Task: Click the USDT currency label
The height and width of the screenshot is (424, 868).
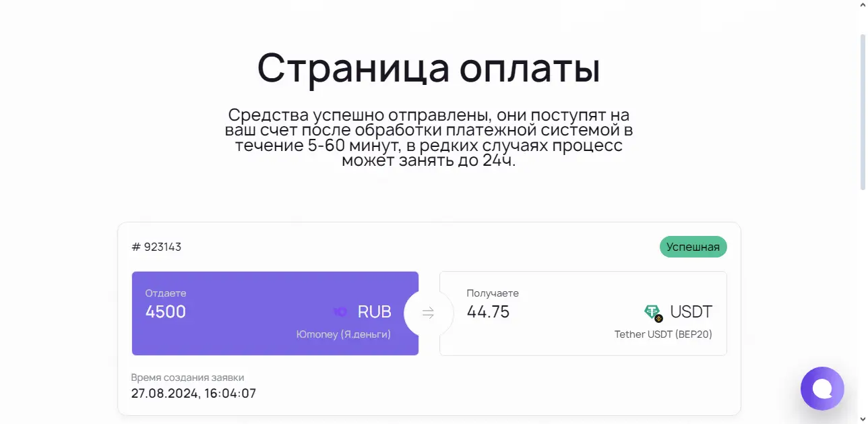Action: (691, 312)
